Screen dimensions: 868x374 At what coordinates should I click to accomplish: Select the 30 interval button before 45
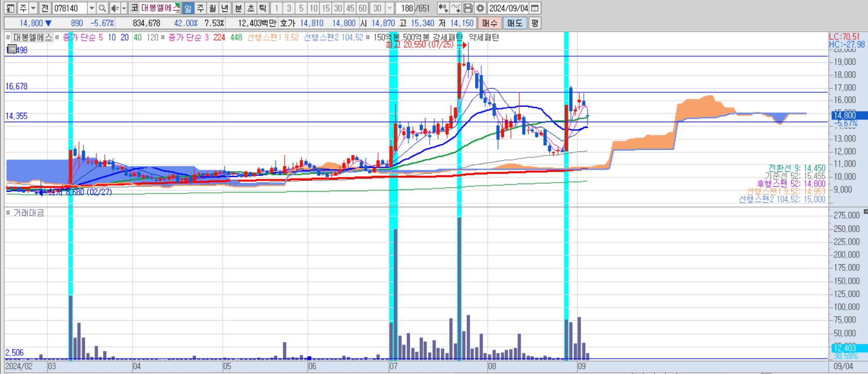[x=338, y=8]
